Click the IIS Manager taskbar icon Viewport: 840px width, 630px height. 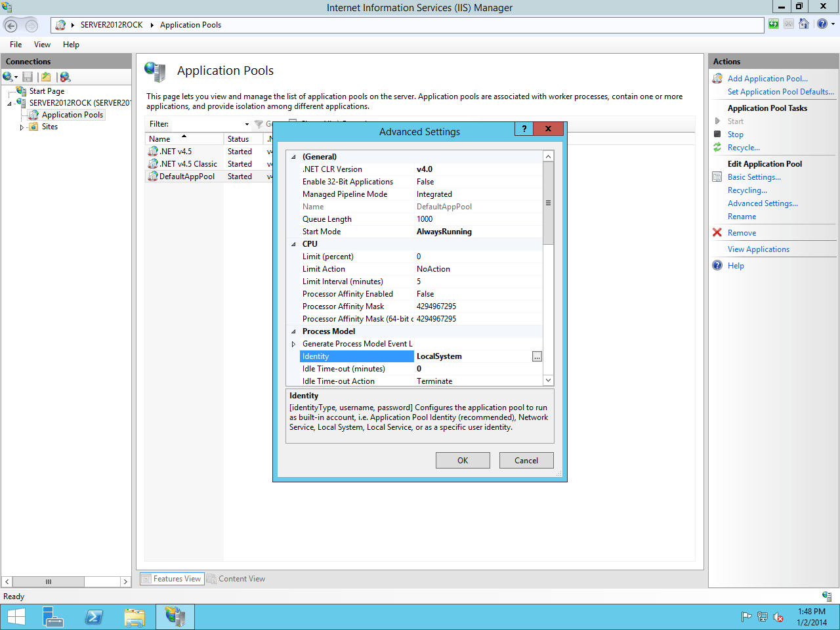tap(175, 617)
